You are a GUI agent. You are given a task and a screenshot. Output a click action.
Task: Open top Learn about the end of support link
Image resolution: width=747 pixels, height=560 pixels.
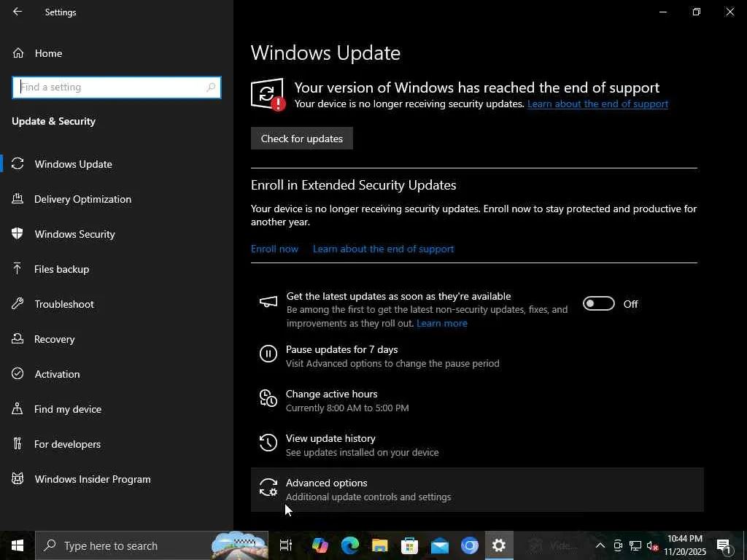click(597, 104)
